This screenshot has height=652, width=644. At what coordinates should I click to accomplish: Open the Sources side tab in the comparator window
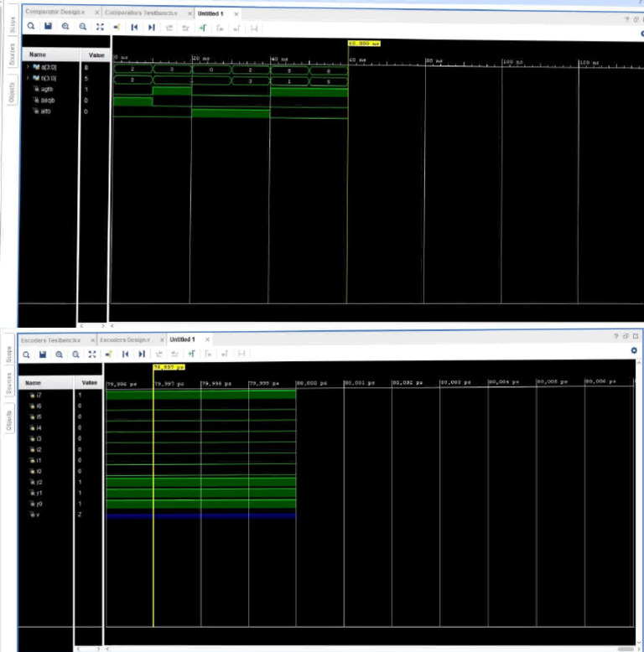click(12, 54)
